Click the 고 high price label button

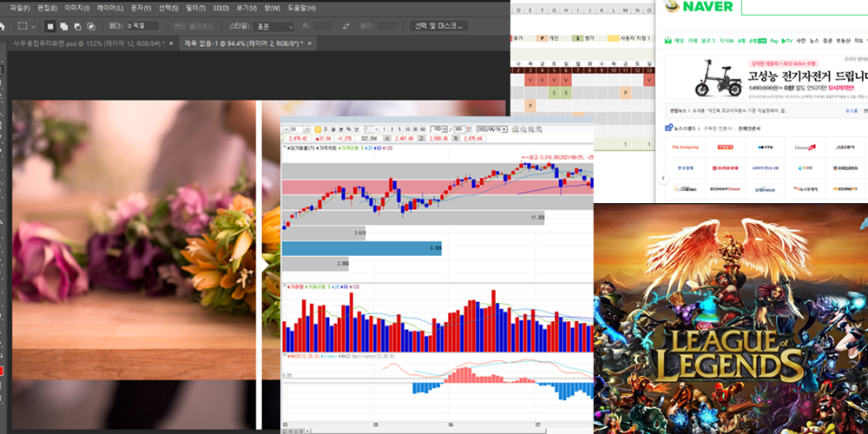pyautogui.click(x=422, y=138)
